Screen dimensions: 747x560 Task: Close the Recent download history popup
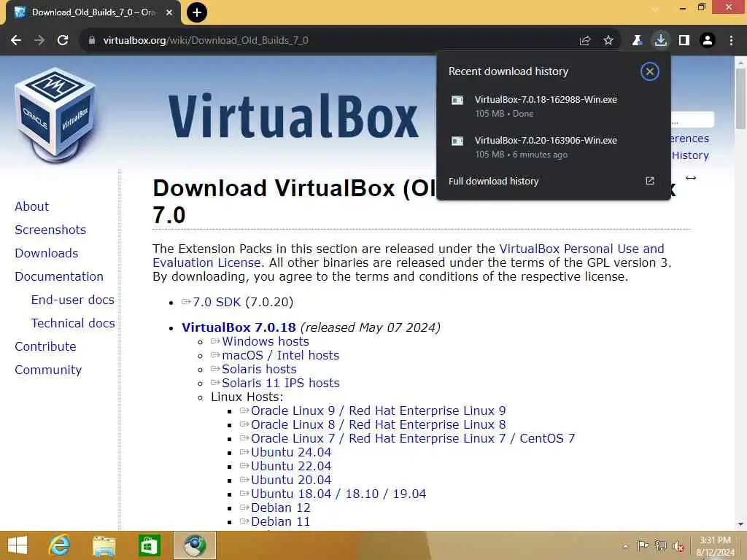649,71
